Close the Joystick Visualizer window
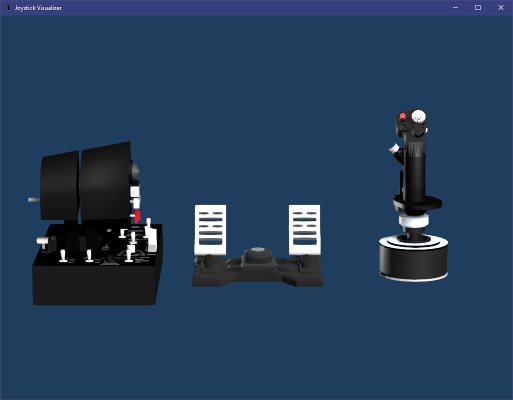The image size is (513, 400). [x=501, y=8]
